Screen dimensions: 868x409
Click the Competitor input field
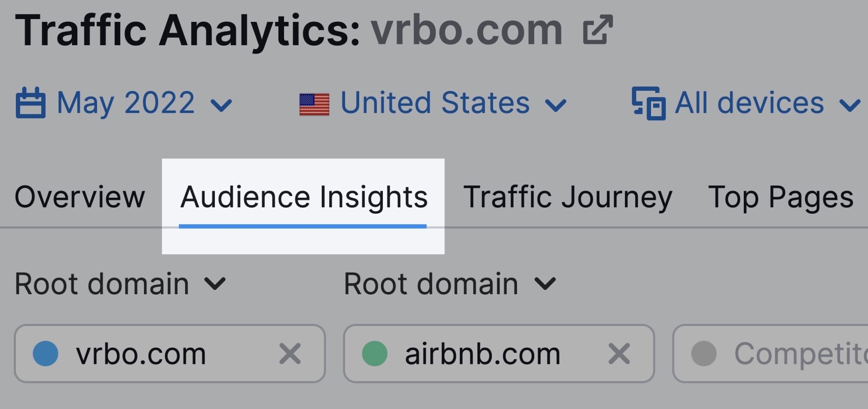point(770,354)
